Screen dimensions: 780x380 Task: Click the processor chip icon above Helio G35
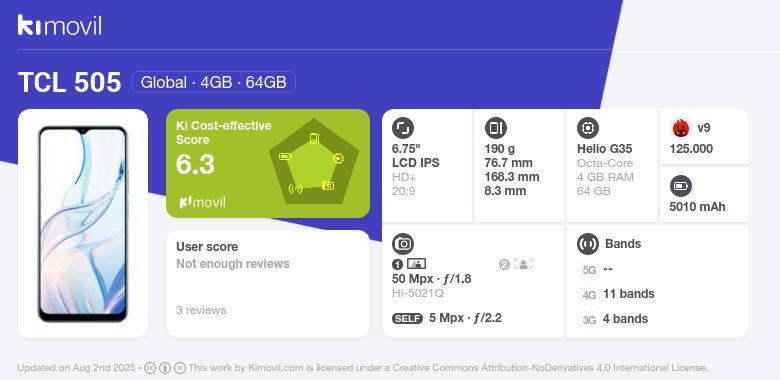click(588, 128)
